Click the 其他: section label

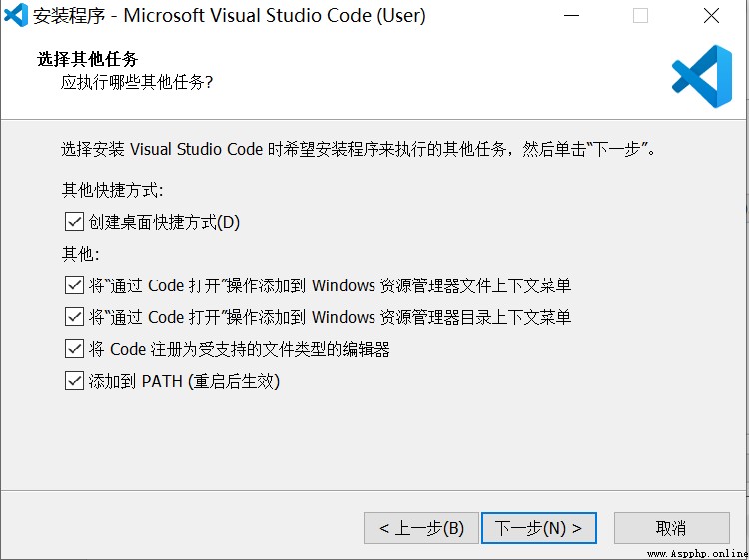pos(81,254)
